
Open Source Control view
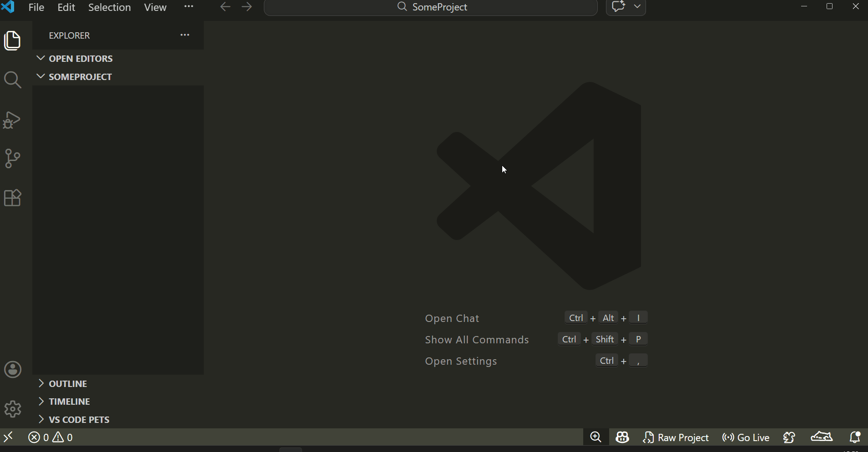(12, 159)
